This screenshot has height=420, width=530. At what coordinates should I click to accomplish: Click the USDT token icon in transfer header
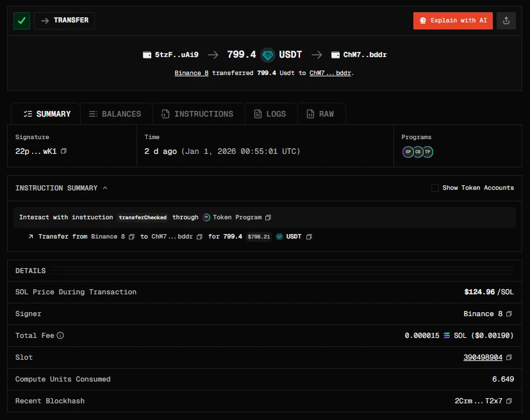[x=267, y=55]
